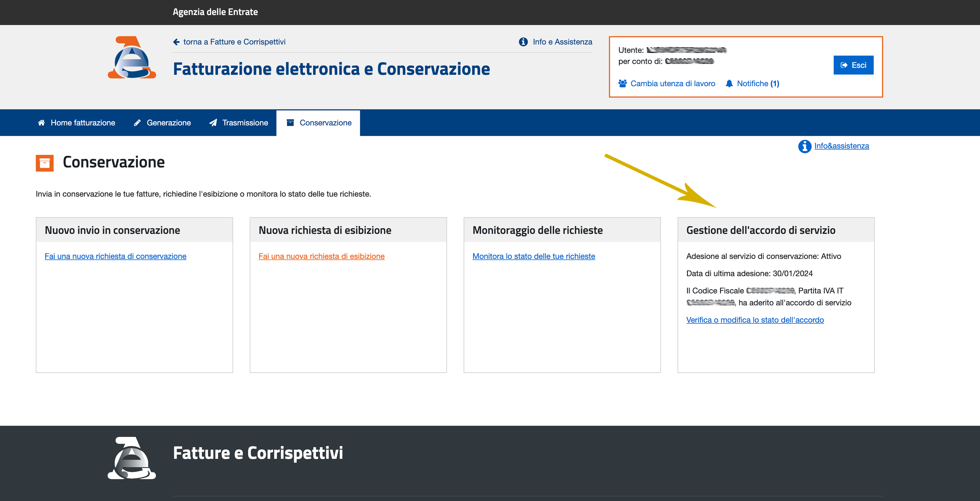Image resolution: width=980 pixels, height=501 pixels.
Task: Click the info icon next to Info e Assistenza
Action: (x=523, y=42)
